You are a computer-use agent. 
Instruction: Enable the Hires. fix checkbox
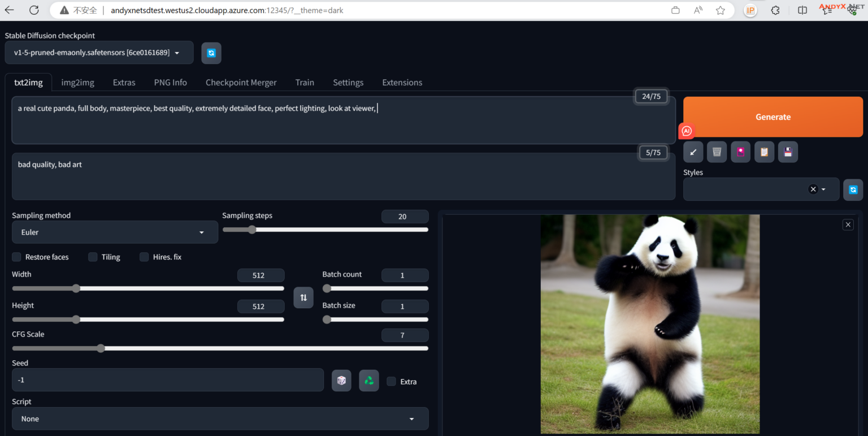[x=144, y=257]
